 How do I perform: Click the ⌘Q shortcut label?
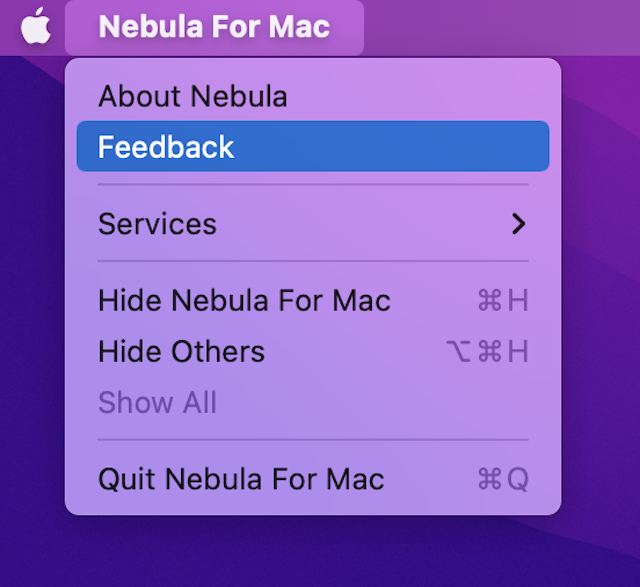coord(503,479)
